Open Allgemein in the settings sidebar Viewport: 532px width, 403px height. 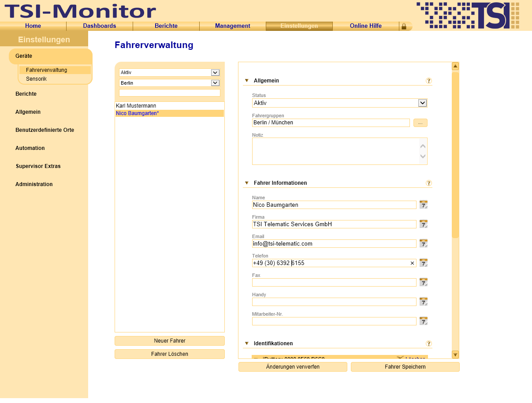tap(28, 112)
